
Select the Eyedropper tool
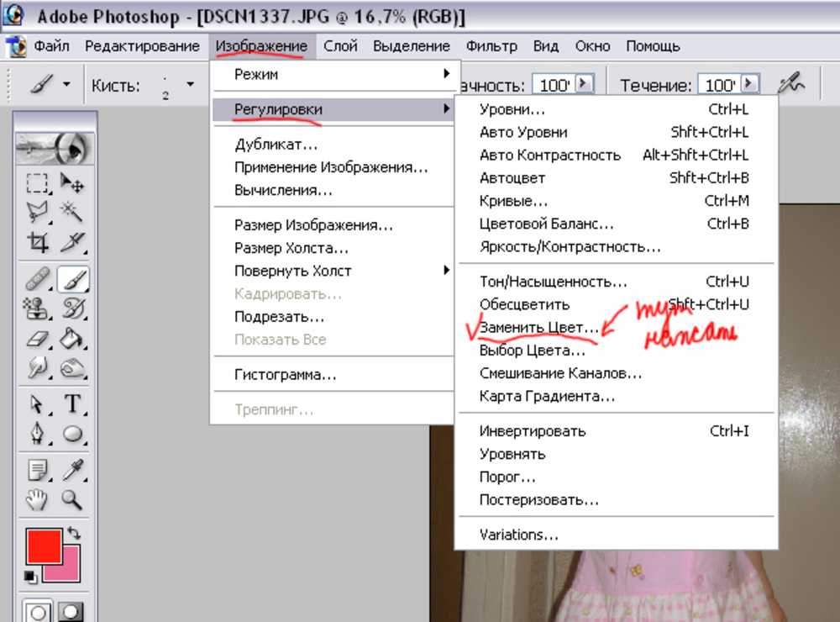point(73,470)
